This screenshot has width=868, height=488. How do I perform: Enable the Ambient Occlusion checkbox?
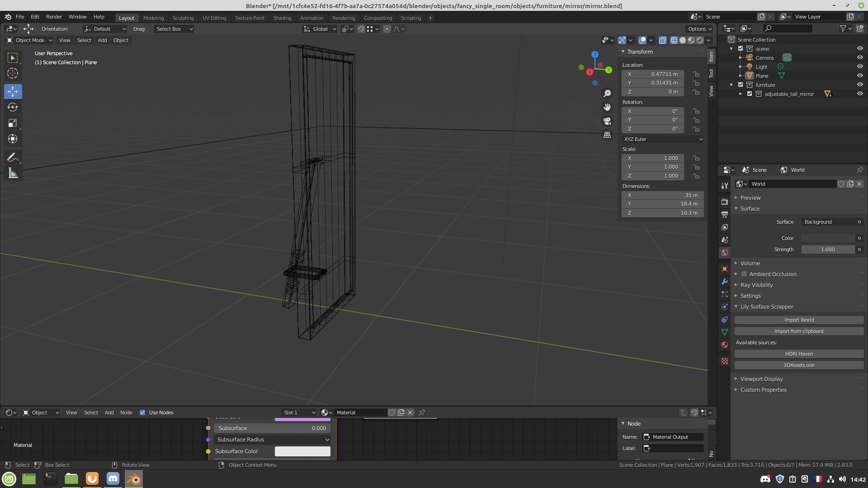tap(744, 274)
